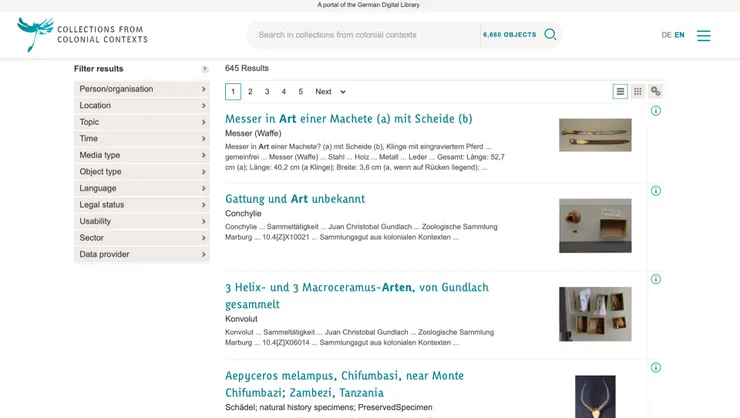The height and width of the screenshot is (418, 740).
Task: Open 'Gattung und Art unbekannt' result title
Action: coord(295,199)
